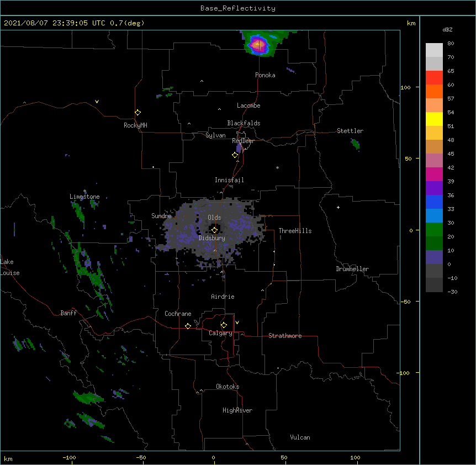This screenshot has width=476, height=465.
Task: Click the Olds town label
Action: point(214,218)
